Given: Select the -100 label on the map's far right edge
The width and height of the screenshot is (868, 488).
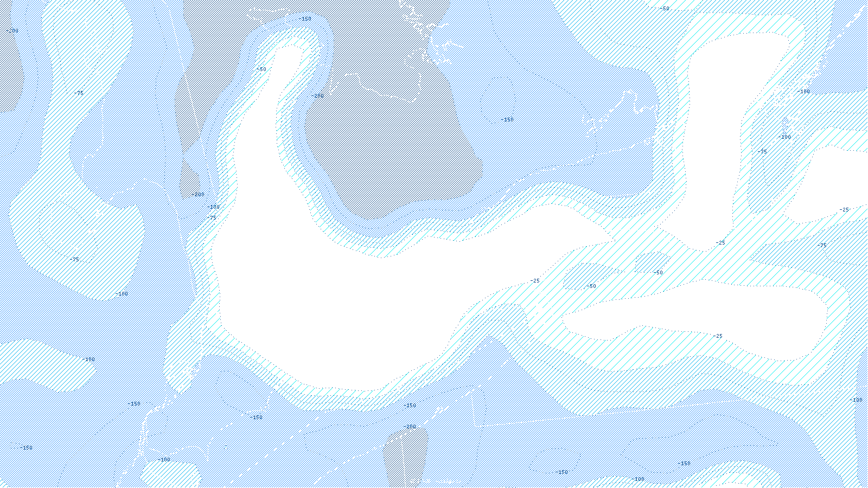Looking at the screenshot, I should pos(856,400).
